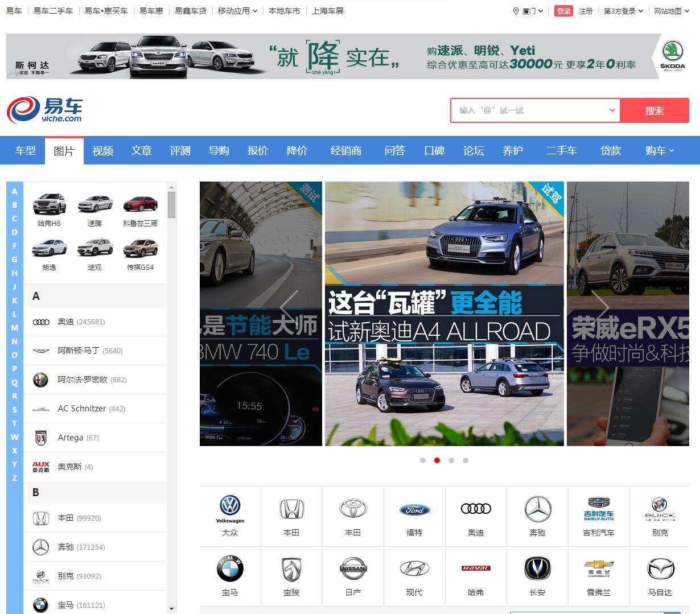Switch to the 二手车 tab
Viewport: 700px width, 614px height.
click(x=562, y=150)
